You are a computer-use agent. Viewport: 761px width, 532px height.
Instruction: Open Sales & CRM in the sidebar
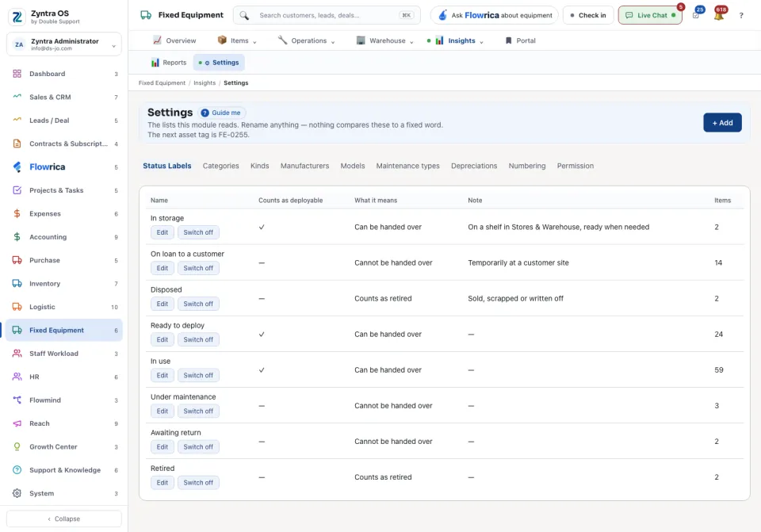64,97
